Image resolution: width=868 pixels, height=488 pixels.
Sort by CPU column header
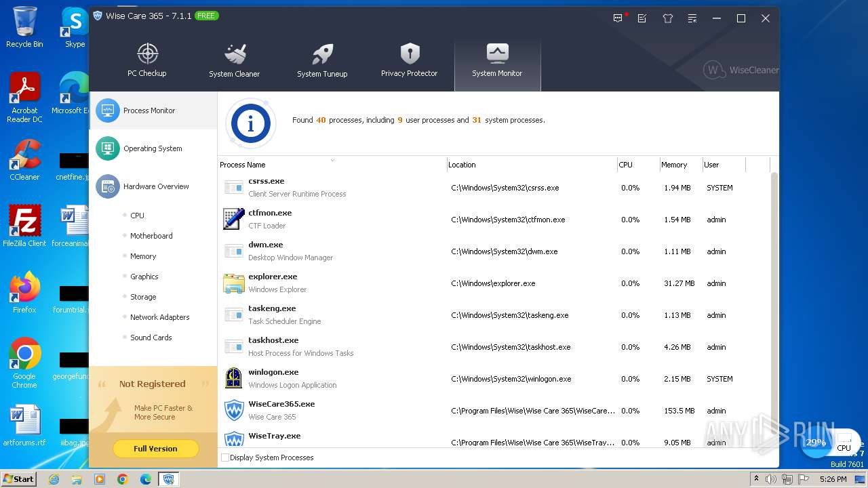point(637,165)
